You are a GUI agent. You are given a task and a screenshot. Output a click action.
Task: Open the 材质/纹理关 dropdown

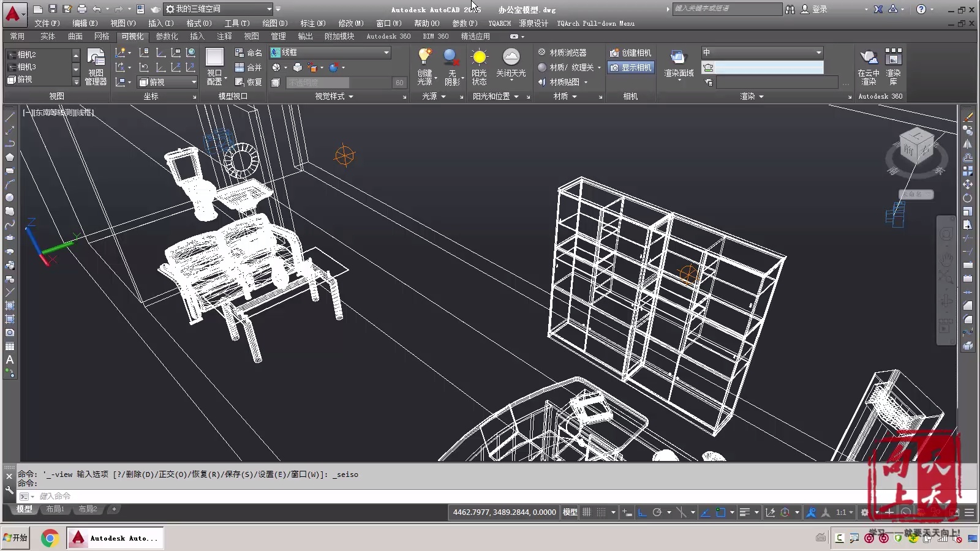[570, 67]
